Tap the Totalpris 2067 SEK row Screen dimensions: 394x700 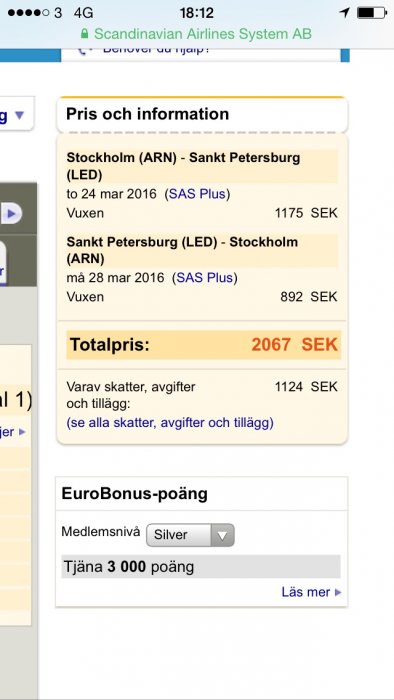pyautogui.click(x=203, y=345)
